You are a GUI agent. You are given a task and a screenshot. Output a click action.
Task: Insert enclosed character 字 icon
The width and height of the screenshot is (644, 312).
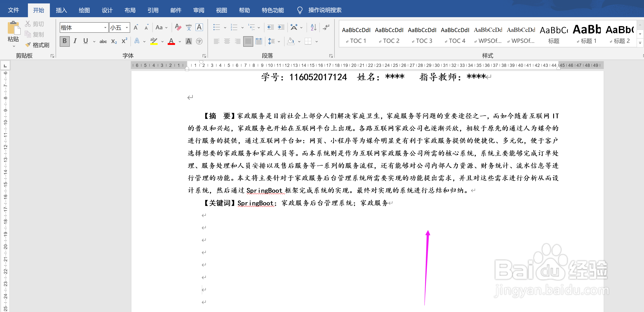199,41
